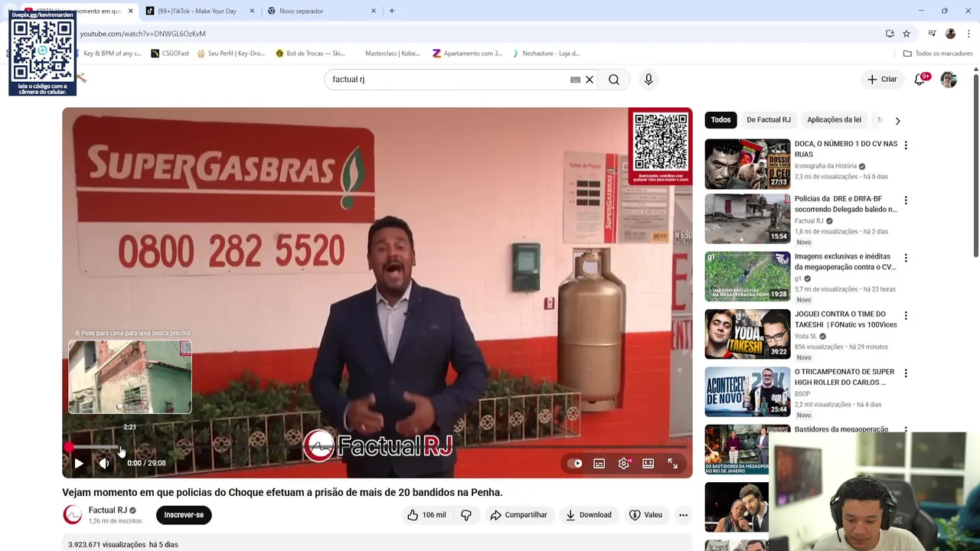
Task: Open 'Apartamento com 3...' bookmark
Action: (468, 54)
